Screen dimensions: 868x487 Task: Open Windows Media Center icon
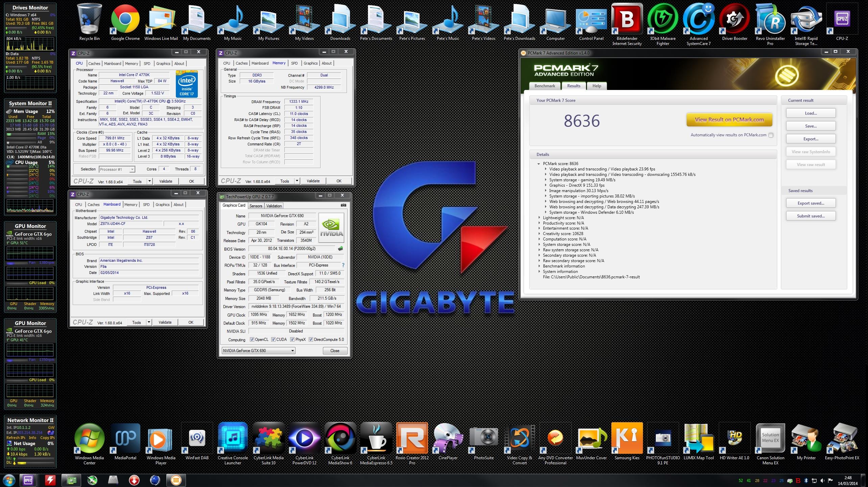coord(89,444)
